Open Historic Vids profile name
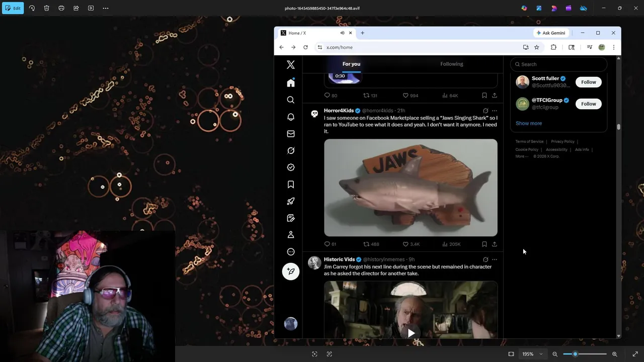The height and width of the screenshot is (362, 644). 339,259
